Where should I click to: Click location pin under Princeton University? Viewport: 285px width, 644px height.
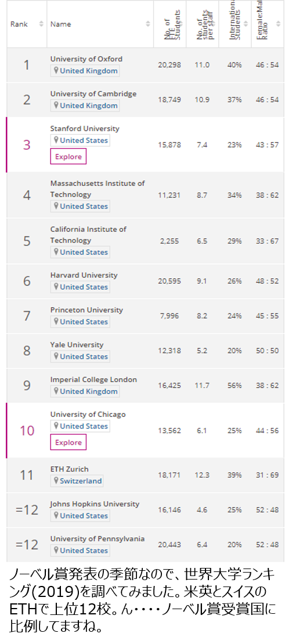(56, 321)
